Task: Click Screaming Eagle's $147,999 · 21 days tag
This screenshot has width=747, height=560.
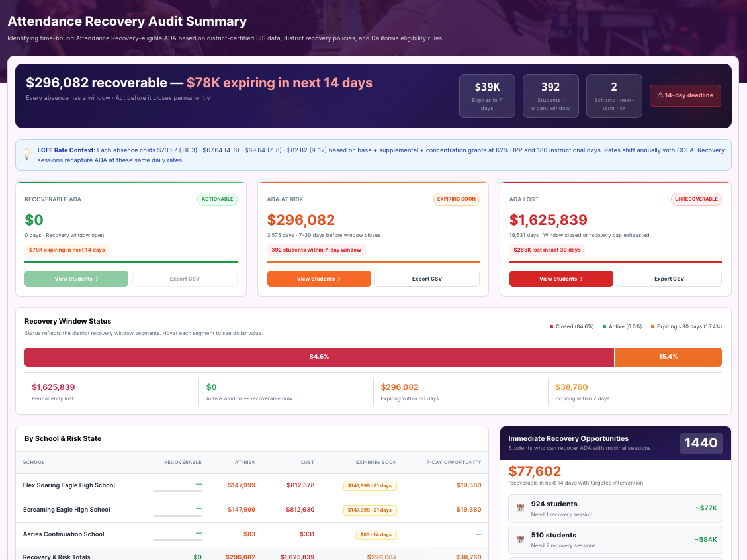Action: (370, 510)
